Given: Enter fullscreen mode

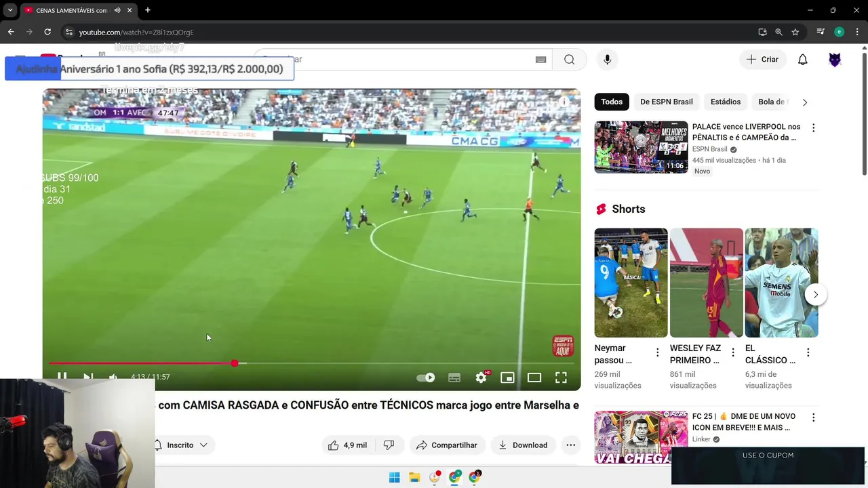Looking at the screenshot, I should tap(561, 378).
